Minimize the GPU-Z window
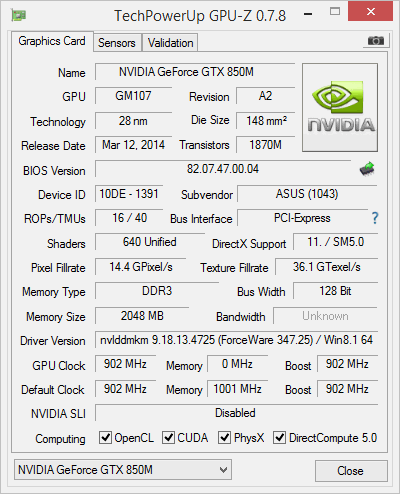This screenshot has height=494, width=400. [x=308, y=14]
